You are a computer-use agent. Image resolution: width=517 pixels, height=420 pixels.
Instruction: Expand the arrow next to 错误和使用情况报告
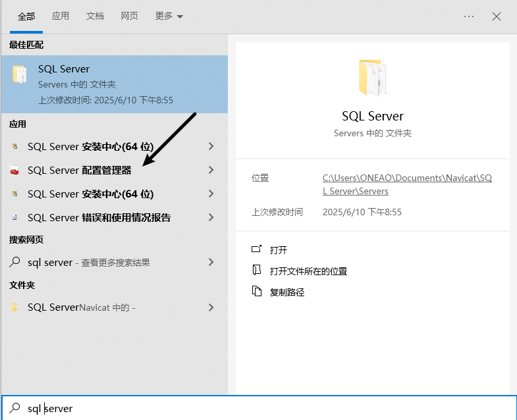click(x=211, y=217)
